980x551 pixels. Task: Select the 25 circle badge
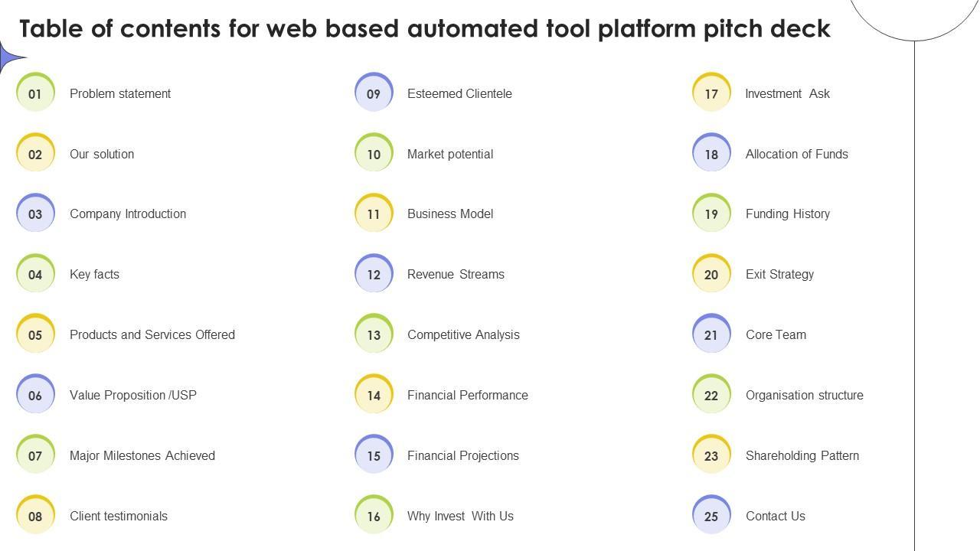coord(711,516)
